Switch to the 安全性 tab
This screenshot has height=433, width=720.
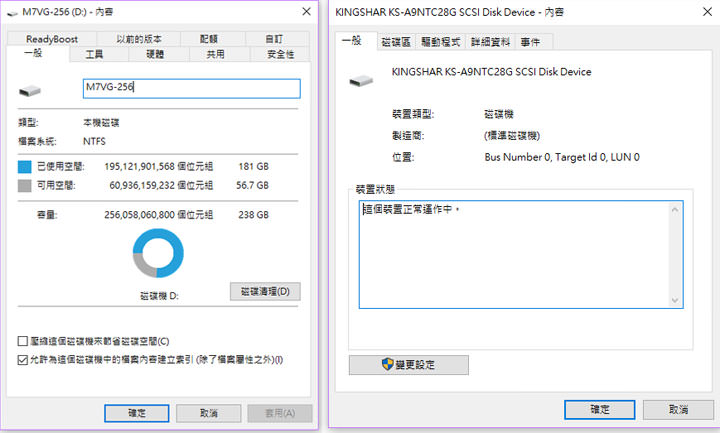click(281, 54)
